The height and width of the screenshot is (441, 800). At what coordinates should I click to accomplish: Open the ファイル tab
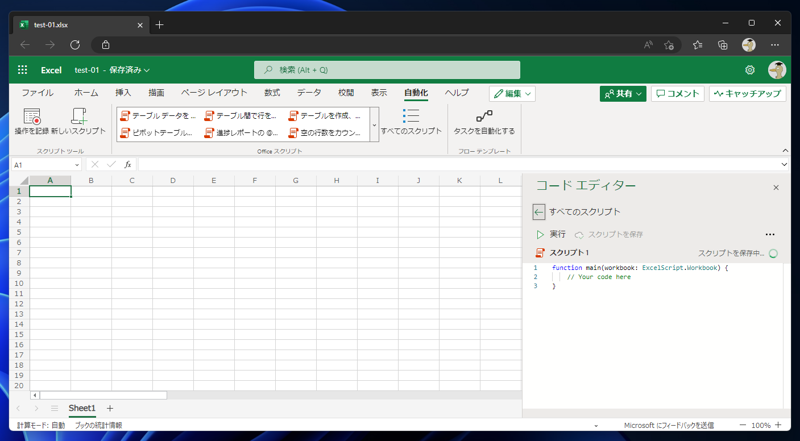[37, 93]
